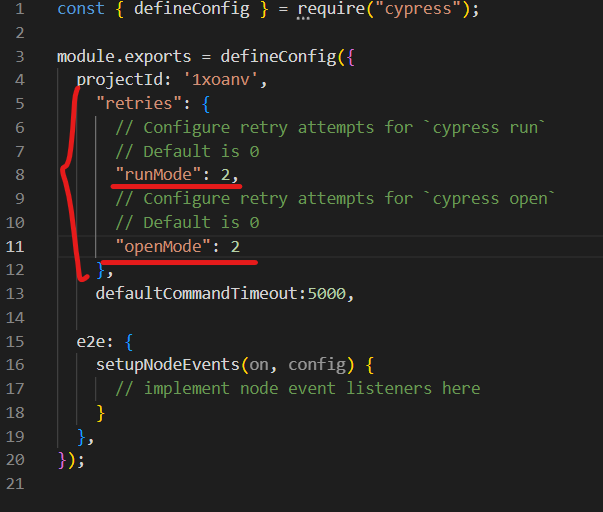
Task: Click line number 5 in the gutter
Action: click(20, 104)
